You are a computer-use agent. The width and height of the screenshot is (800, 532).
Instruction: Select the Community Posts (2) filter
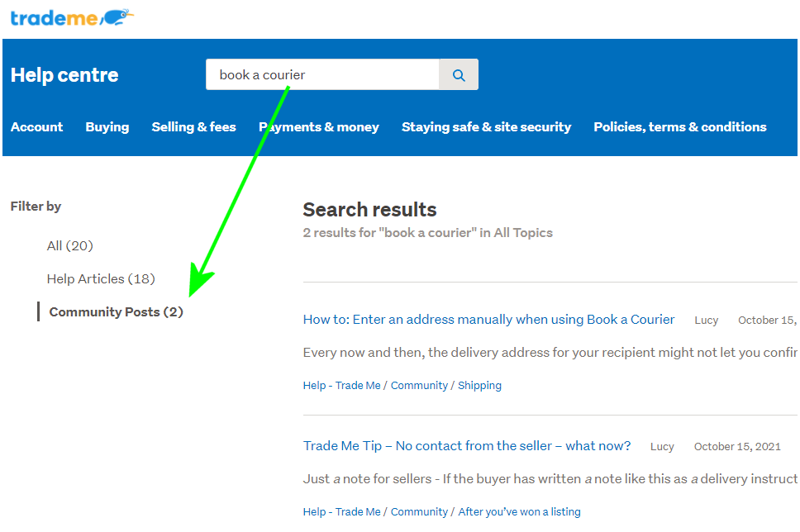coord(116,312)
